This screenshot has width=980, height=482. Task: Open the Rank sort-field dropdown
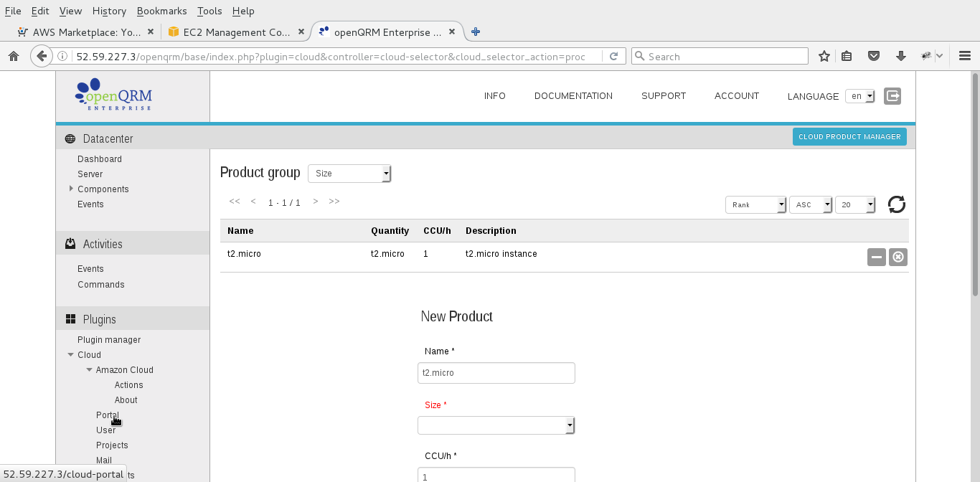(756, 204)
